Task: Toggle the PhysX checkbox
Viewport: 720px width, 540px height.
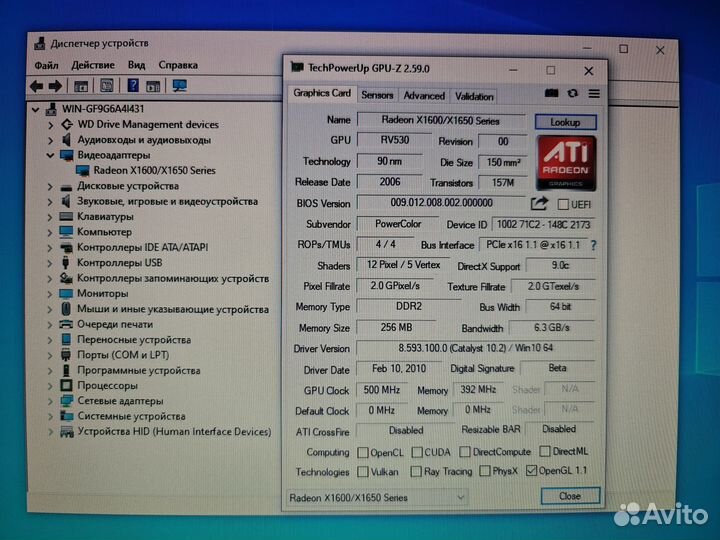Action: (x=484, y=471)
